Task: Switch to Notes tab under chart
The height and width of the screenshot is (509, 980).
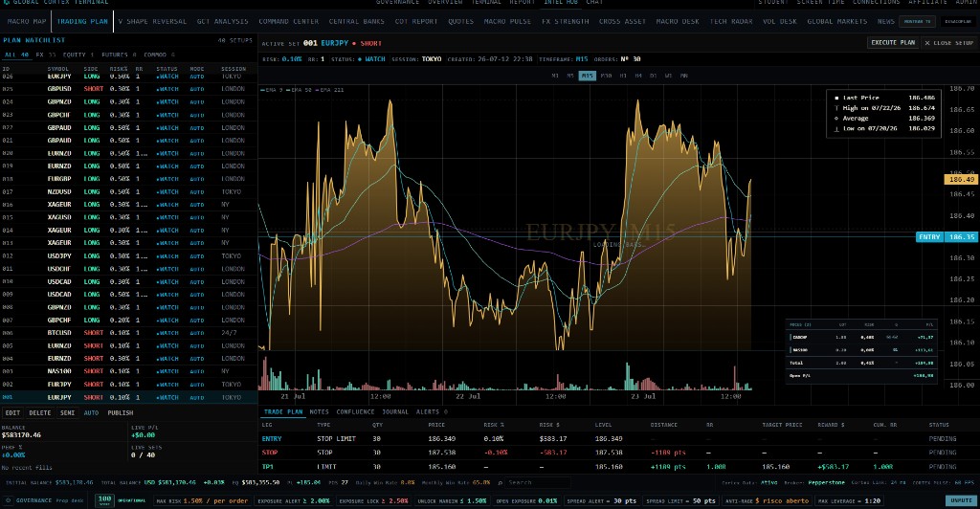Action: (x=319, y=411)
